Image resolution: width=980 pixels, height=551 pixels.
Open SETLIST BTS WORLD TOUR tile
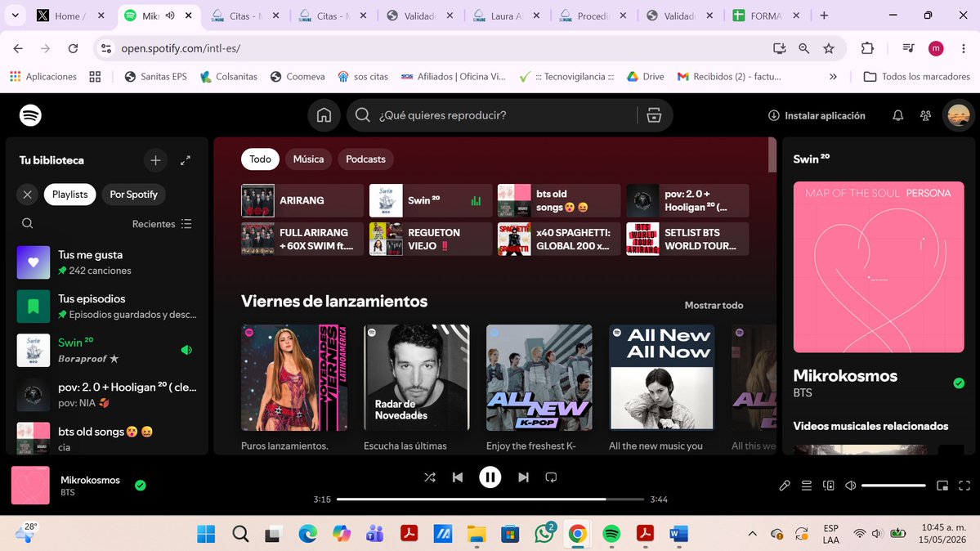[687, 239]
